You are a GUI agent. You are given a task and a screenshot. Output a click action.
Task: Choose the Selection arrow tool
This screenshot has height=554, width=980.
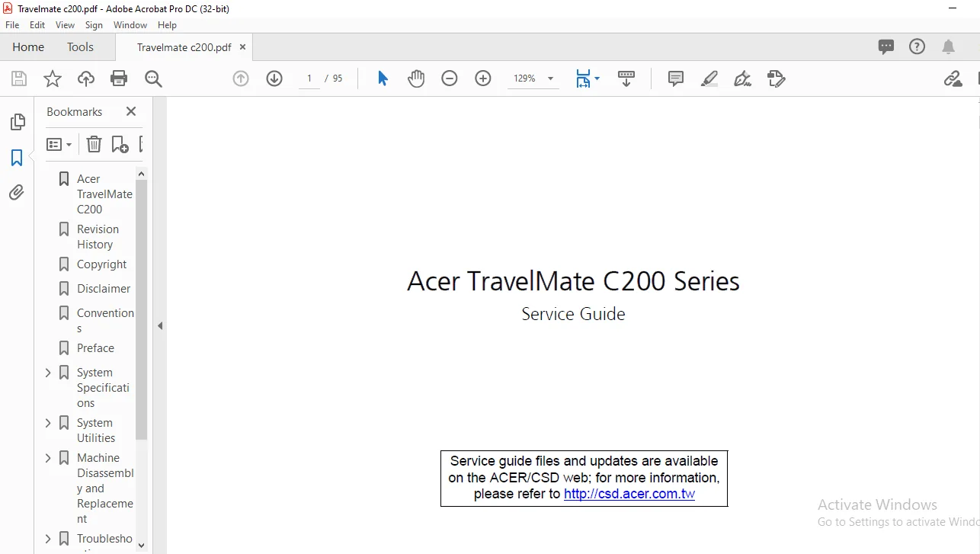pos(383,78)
